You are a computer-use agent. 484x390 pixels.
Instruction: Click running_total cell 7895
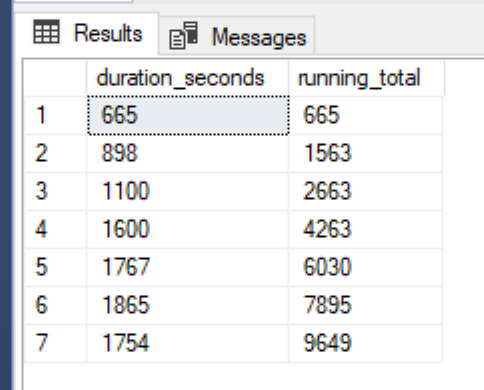[366, 305]
